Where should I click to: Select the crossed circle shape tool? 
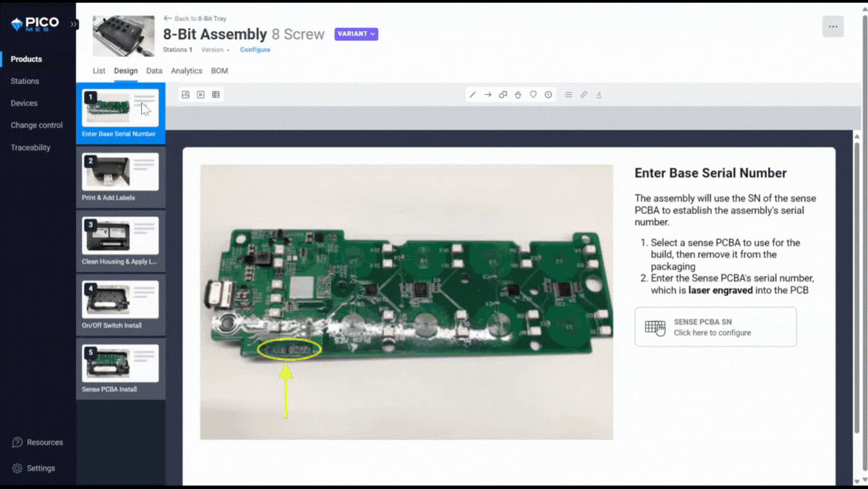(518, 95)
